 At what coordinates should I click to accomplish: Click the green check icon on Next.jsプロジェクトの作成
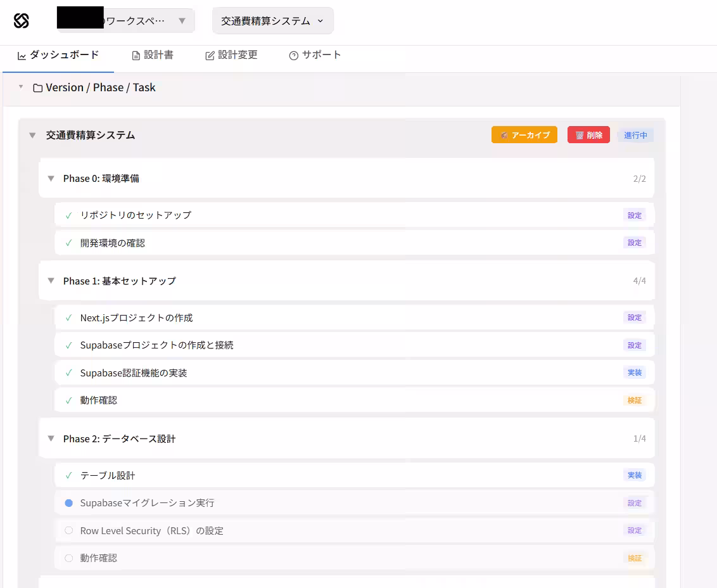point(68,317)
